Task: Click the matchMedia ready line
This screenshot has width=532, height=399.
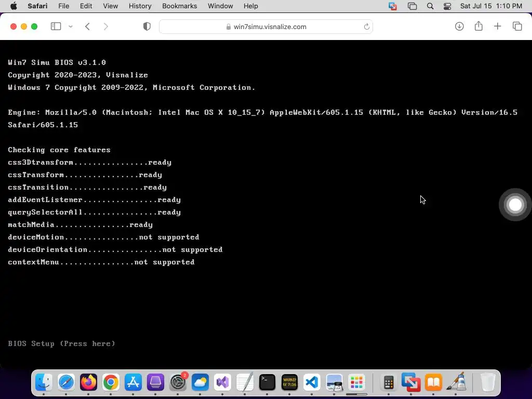Action: coord(81,225)
